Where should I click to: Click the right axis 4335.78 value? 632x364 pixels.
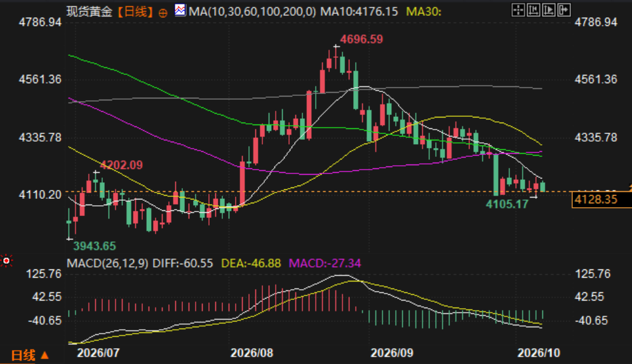click(x=596, y=137)
